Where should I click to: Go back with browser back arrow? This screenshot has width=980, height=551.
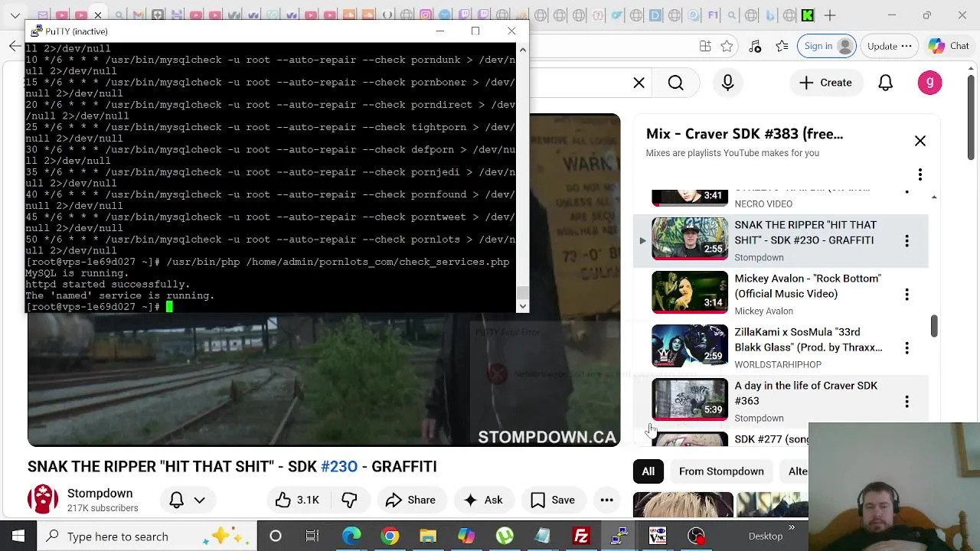tap(15, 46)
